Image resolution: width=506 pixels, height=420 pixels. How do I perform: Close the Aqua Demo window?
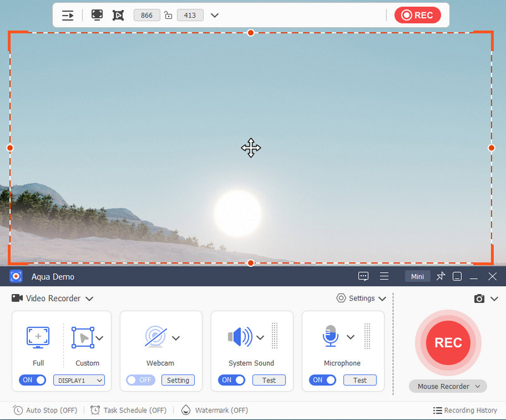pyautogui.click(x=493, y=276)
